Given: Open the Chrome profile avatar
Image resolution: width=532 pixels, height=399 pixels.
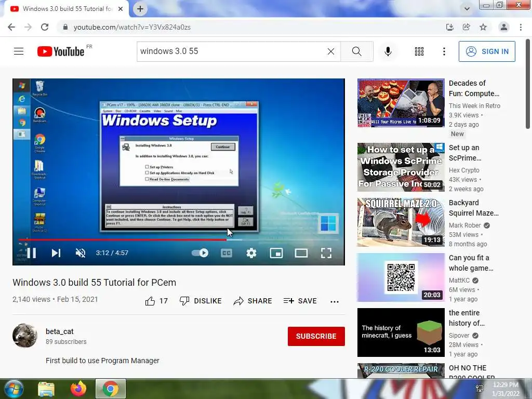Looking at the screenshot, I should [504, 27].
